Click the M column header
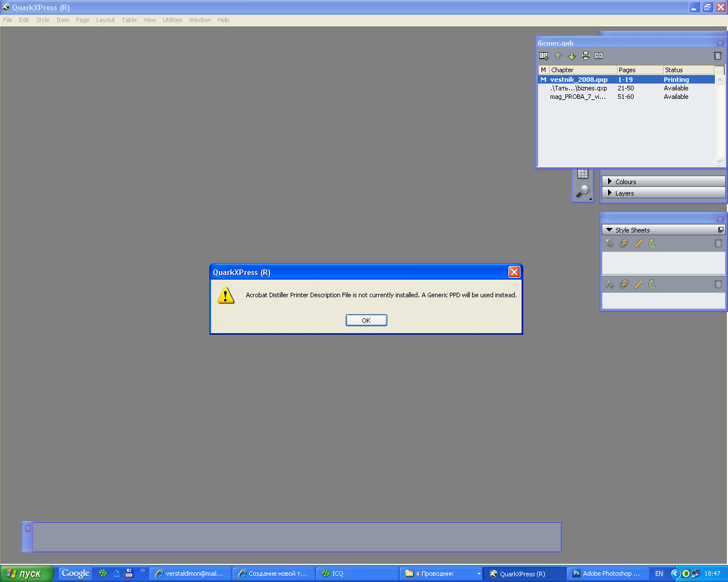 pos(544,70)
